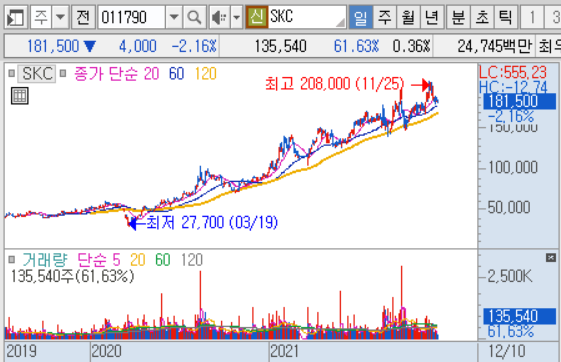Click the LC:555.23 indicator

coord(513,73)
